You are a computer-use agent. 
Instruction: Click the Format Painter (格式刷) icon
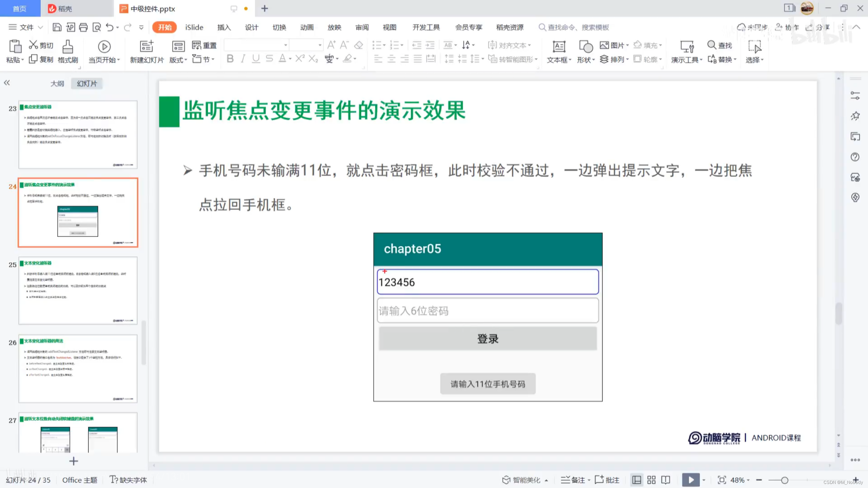pos(68,46)
